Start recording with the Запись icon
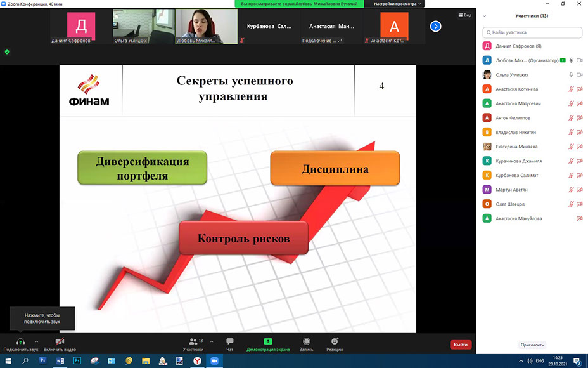Screen dimensions: 588x368 click(307, 342)
